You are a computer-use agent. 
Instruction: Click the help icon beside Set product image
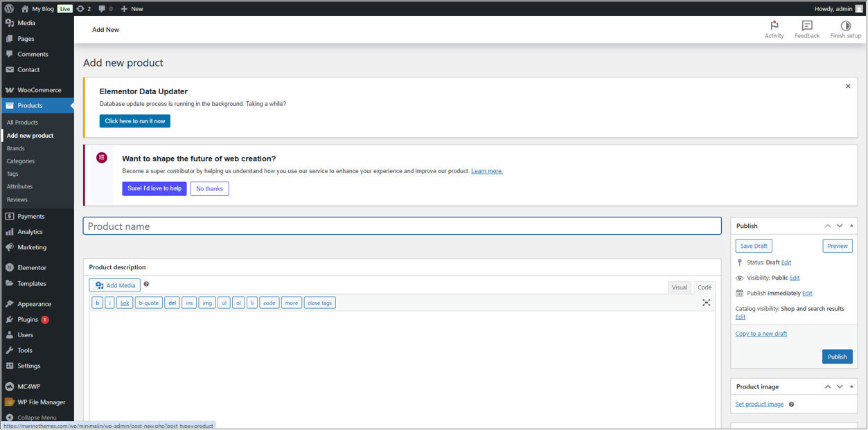click(791, 404)
